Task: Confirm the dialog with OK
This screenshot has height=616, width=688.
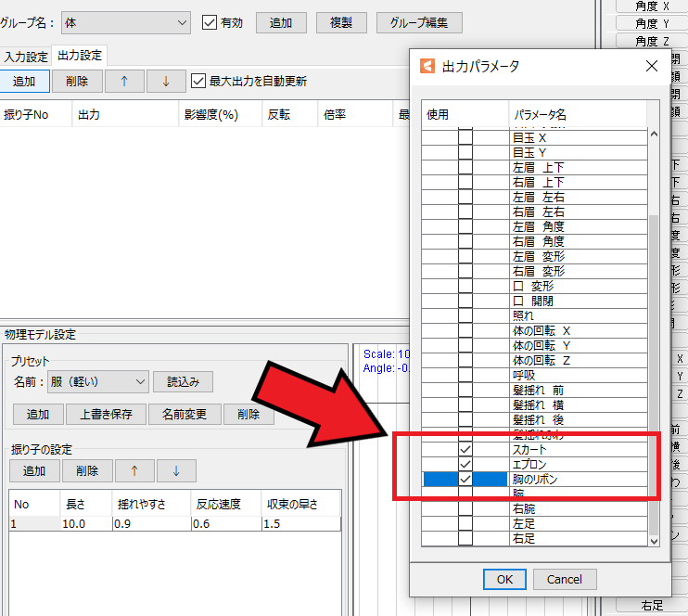Action: (504, 579)
